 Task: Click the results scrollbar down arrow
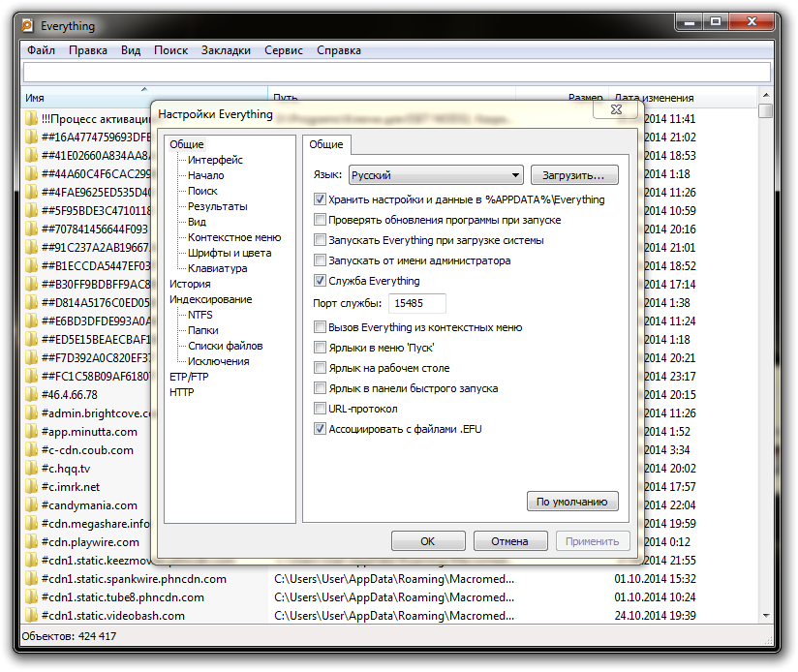(766, 615)
